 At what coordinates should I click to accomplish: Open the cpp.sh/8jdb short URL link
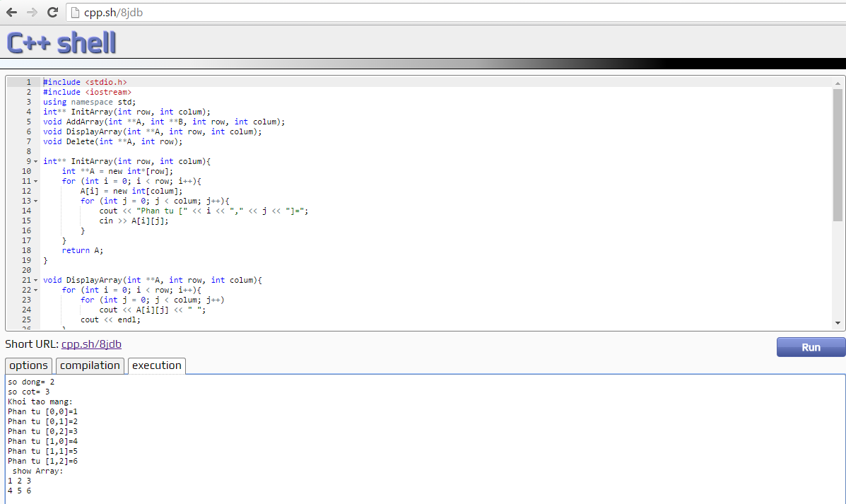[x=91, y=344]
